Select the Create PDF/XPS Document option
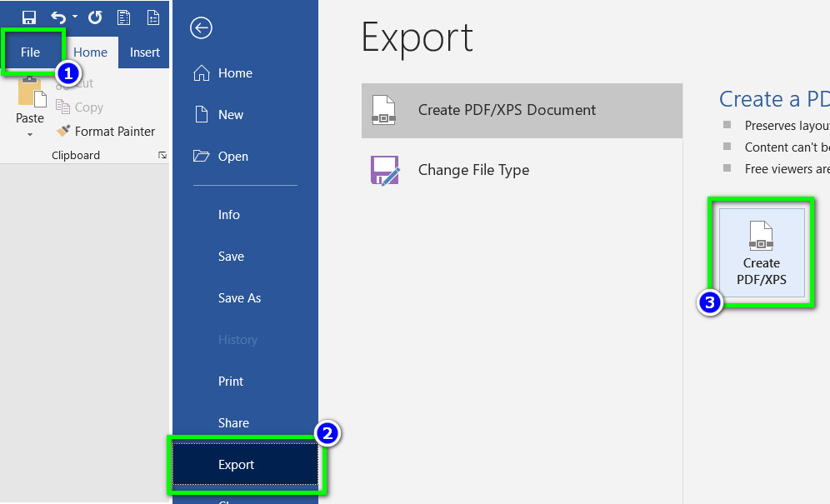 522,110
